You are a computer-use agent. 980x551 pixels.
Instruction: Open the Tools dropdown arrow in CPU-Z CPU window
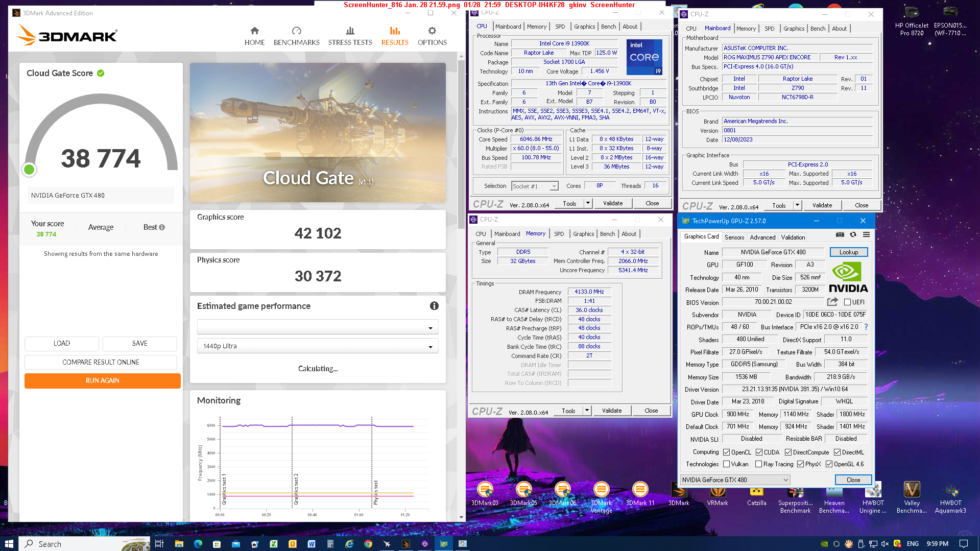(588, 203)
